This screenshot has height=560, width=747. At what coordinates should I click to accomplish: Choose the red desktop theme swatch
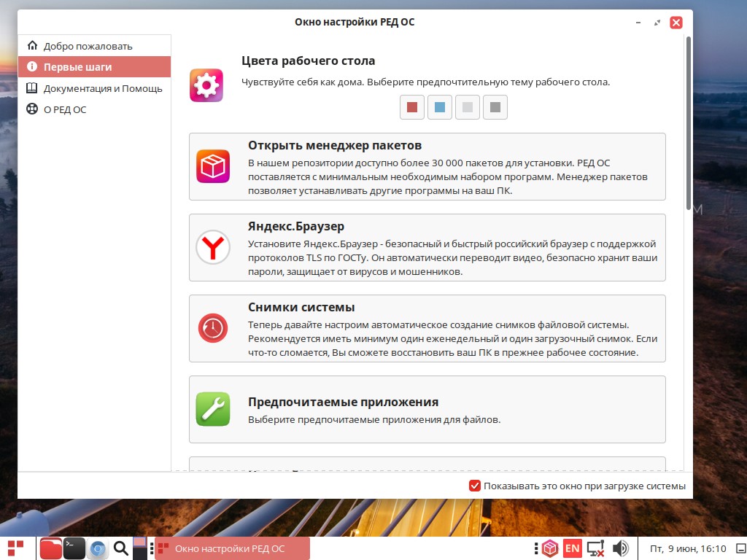(412, 107)
